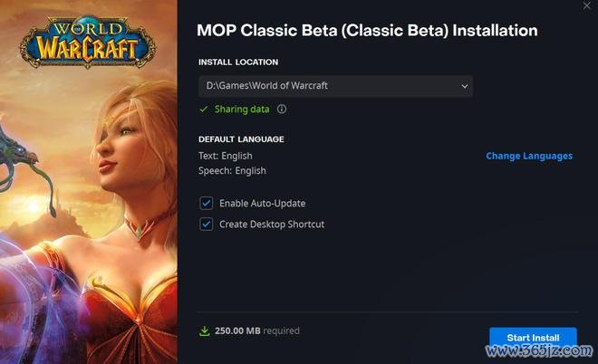This screenshot has width=598, height=364.
Task: Close the installation dialog with the X
Action: pos(587,5)
